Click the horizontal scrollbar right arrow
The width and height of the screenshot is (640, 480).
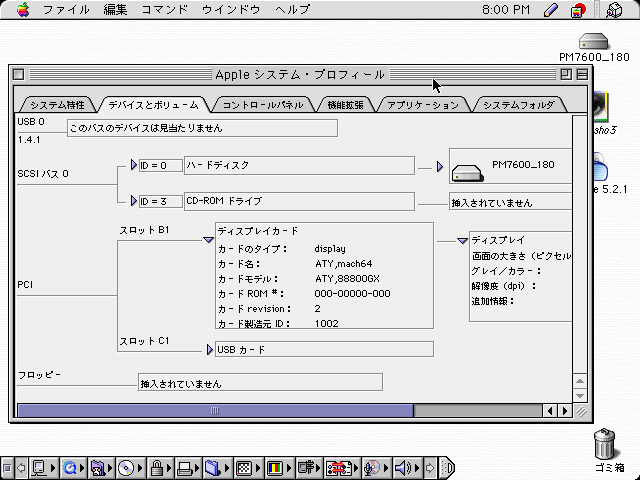tap(565, 411)
